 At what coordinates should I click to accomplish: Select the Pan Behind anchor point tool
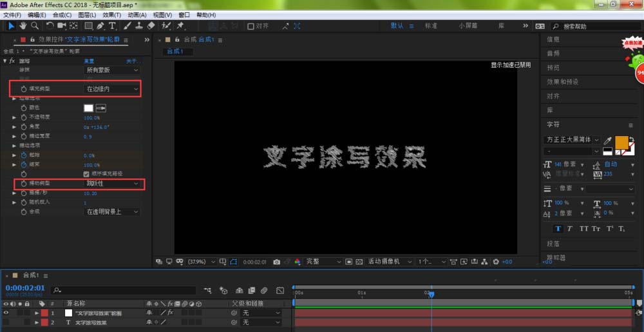point(73,26)
